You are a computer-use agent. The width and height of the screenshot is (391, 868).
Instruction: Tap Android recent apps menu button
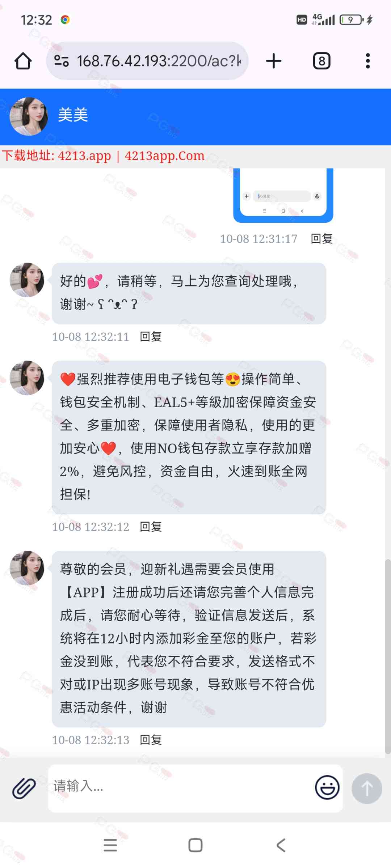point(110,845)
